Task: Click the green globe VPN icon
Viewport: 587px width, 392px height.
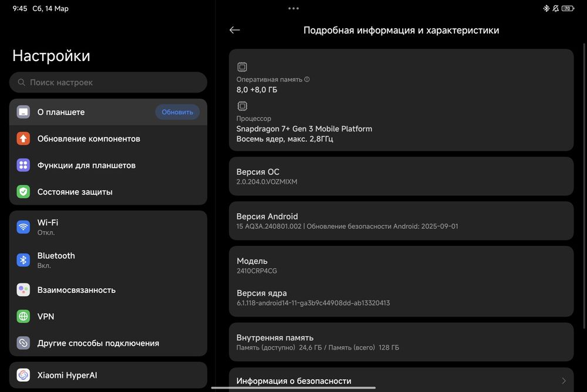Action: [23, 316]
